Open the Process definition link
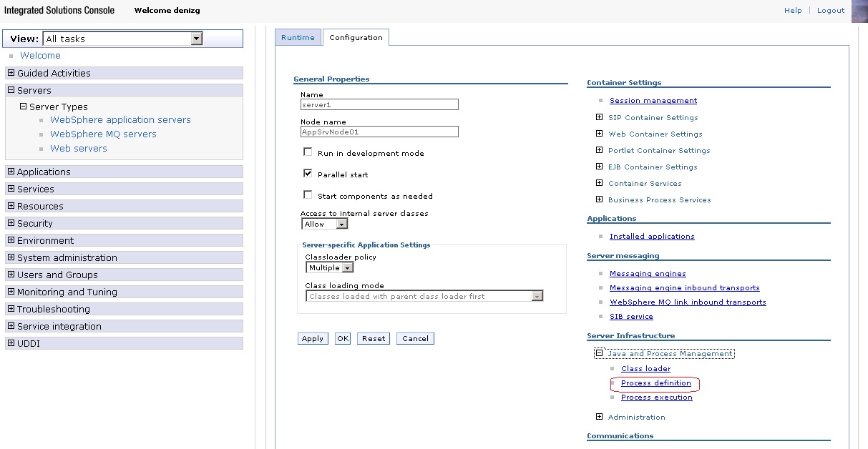 655,383
